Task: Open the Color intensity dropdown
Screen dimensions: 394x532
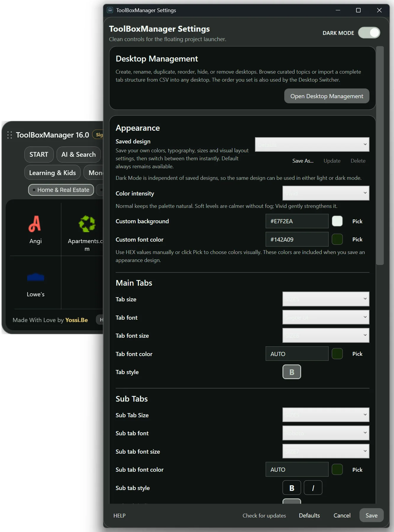Action: (x=326, y=193)
